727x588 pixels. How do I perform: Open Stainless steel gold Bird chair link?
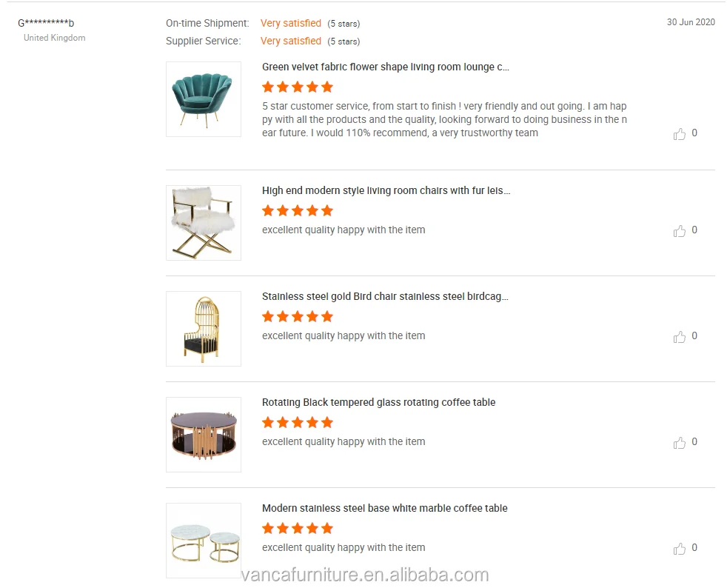tap(385, 296)
